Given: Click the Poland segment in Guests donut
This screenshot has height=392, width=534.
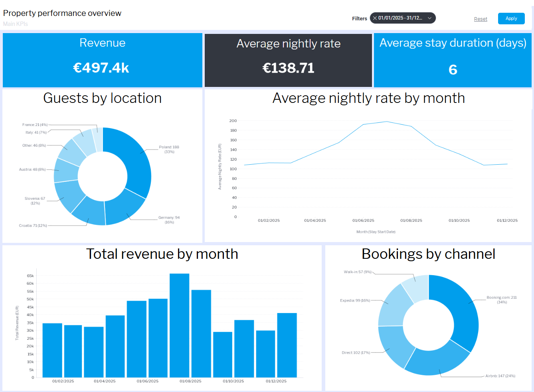Looking at the screenshot, I should (x=134, y=160).
